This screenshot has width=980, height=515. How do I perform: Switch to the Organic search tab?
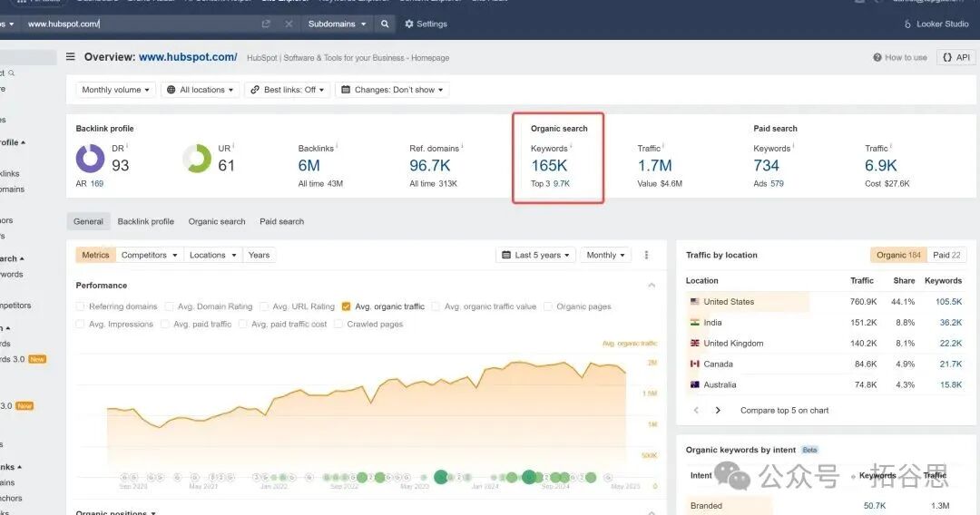pyautogui.click(x=217, y=221)
